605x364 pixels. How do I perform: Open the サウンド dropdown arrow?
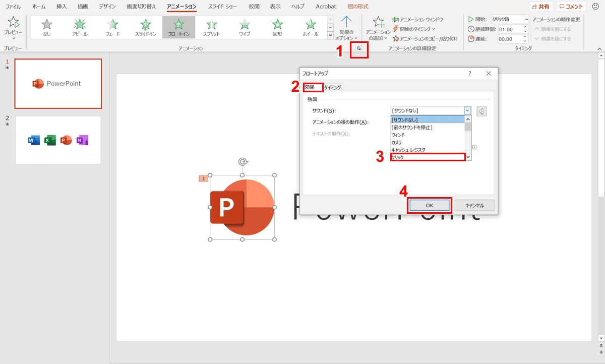click(467, 110)
